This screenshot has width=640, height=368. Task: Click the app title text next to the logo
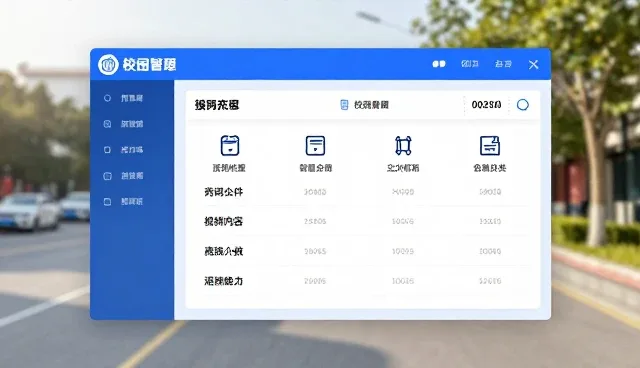pos(149,64)
